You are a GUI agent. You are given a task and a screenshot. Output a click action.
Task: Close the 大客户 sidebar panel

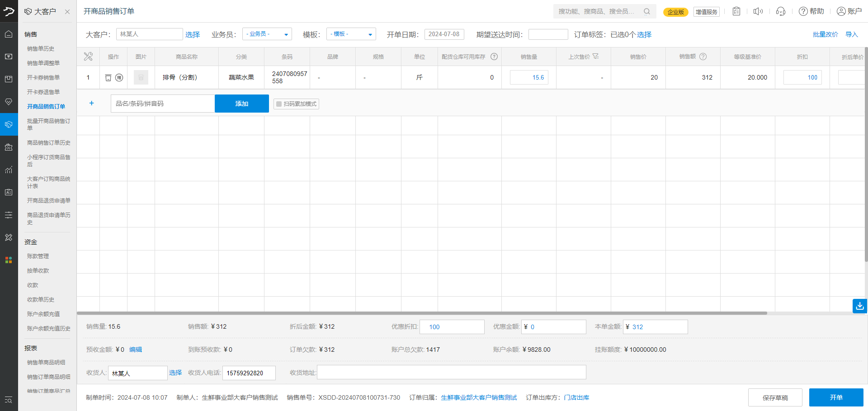pos(67,12)
